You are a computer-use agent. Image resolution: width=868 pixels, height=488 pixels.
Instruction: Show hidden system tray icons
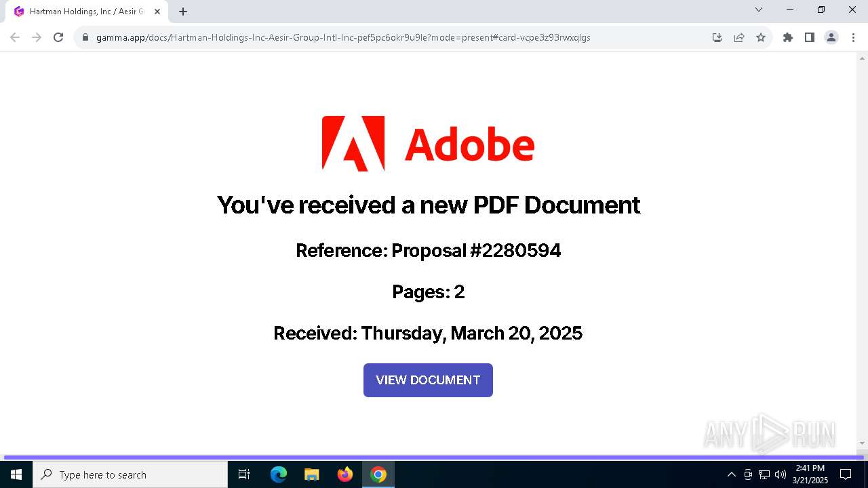732,474
